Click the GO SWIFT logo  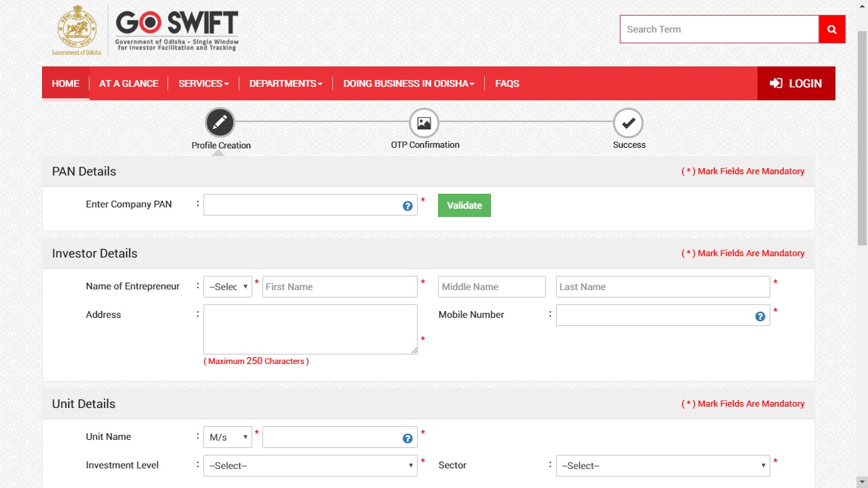177,30
